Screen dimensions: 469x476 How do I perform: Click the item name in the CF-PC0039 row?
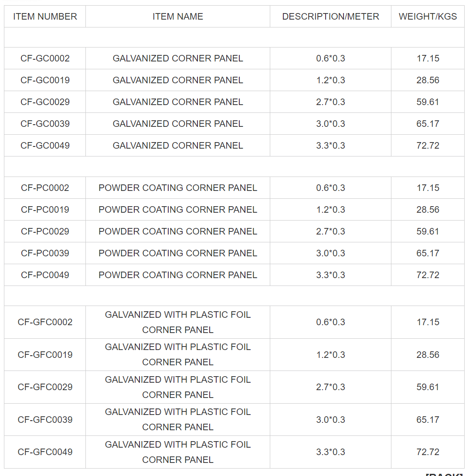pos(178,253)
